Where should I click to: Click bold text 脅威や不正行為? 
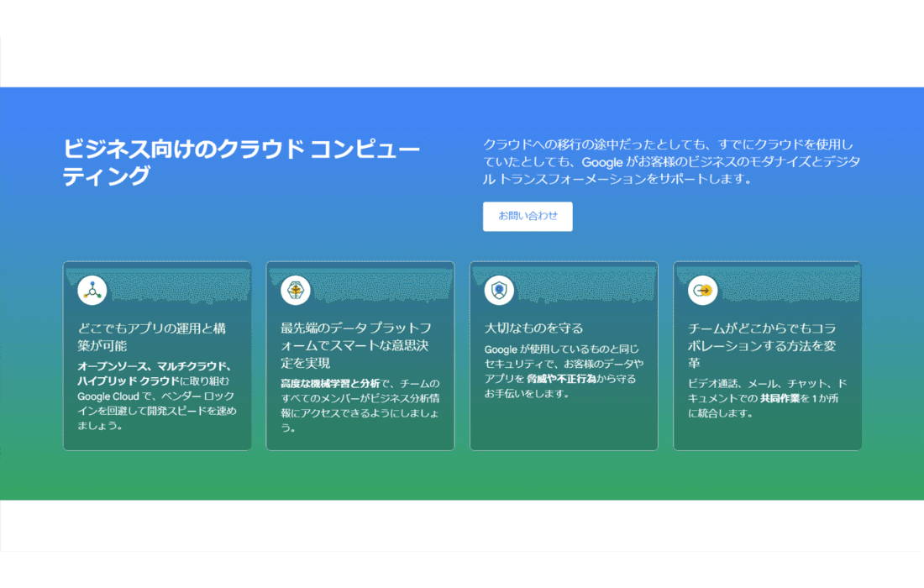click(x=561, y=379)
